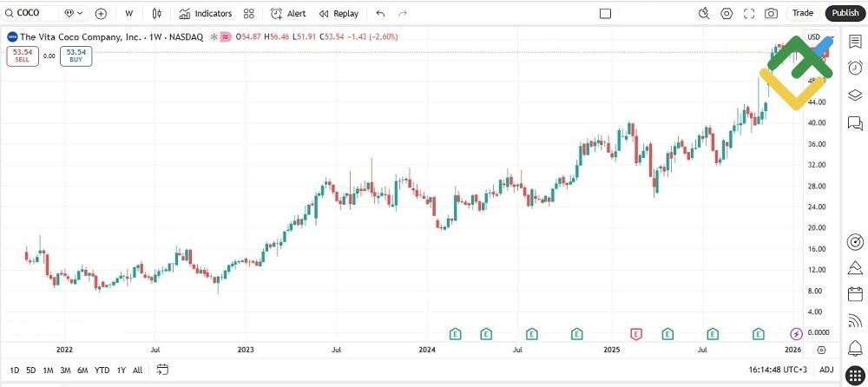This screenshot has width=868, height=387.
Task: Undo the last chart action
Action: 380,13
